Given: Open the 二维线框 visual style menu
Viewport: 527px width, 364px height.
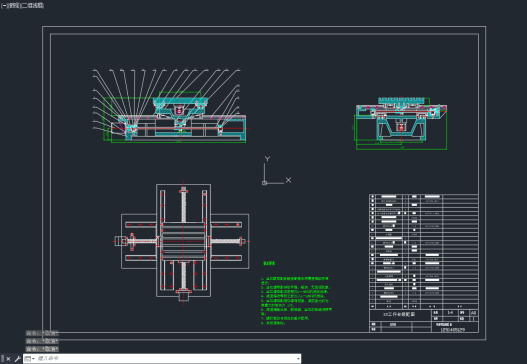Looking at the screenshot, I should click(32, 6).
